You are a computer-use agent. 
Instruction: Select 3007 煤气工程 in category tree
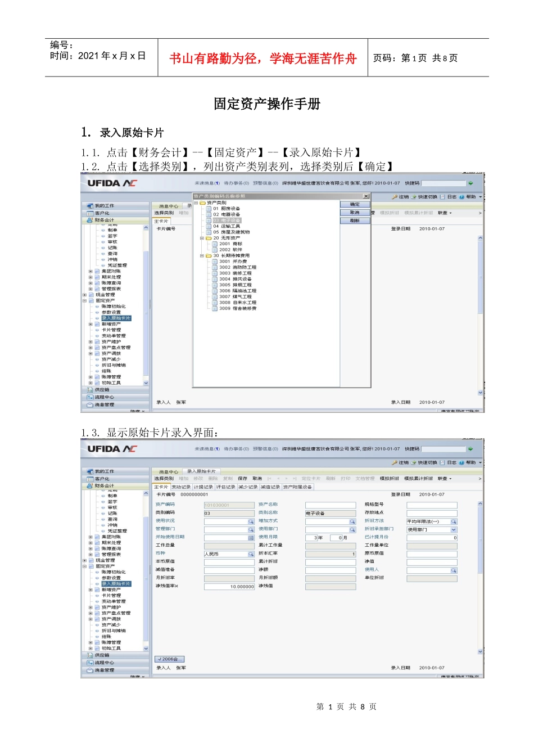(236, 296)
